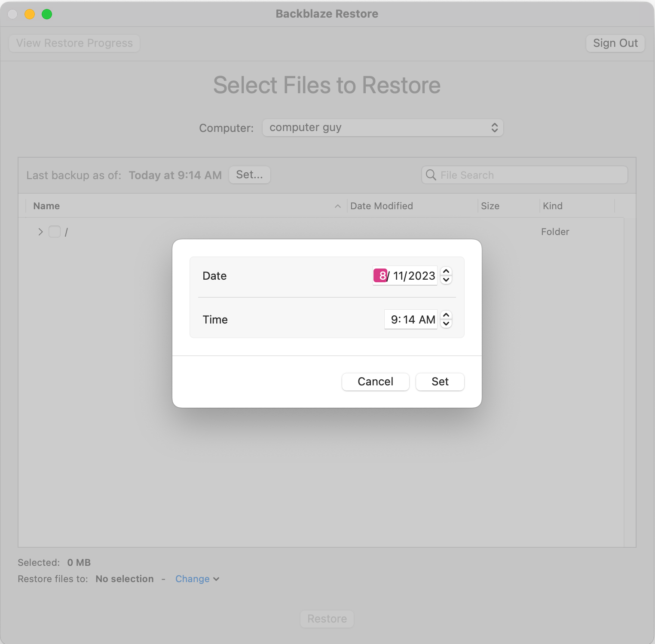Decrement the date with the down stepper arrow
The width and height of the screenshot is (655, 644).
pos(446,280)
